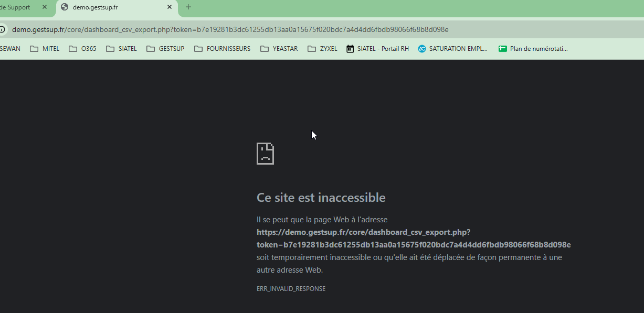Screen dimensions: 644x313
Task: Click the folder icon beside GESTSUP
Action: [x=151, y=49]
